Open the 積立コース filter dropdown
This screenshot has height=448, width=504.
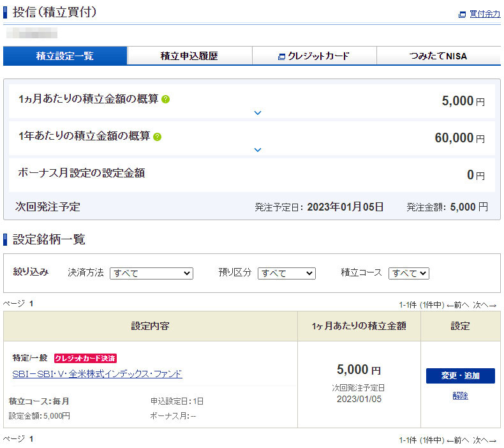click(408, 273)
